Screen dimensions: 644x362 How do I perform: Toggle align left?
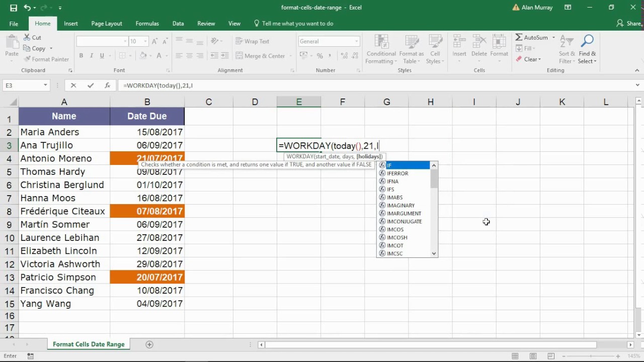coord(179,56)
